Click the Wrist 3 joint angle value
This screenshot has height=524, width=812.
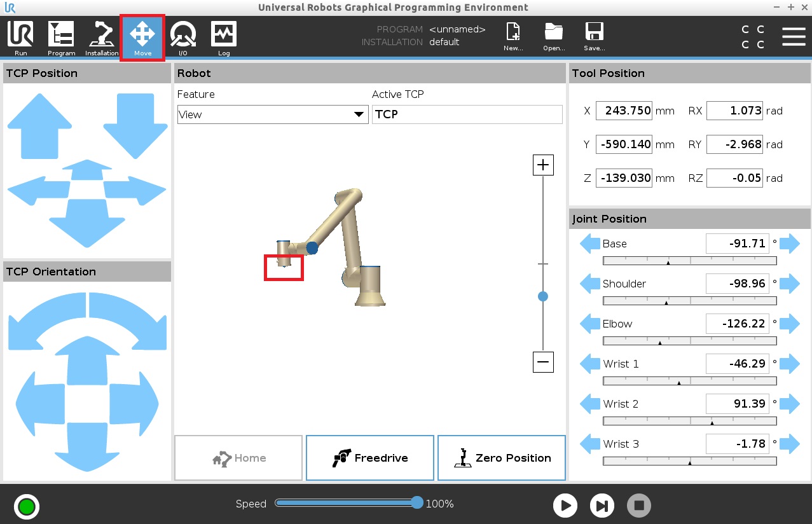[738, 444]
